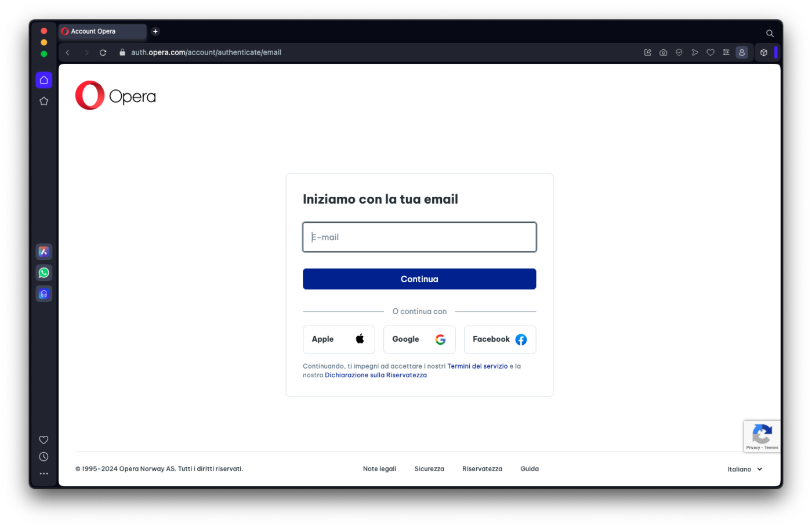Screen dimensions: 812x527
Task: Open the music player sidebar icon
Action: click(x=43, y=294)
